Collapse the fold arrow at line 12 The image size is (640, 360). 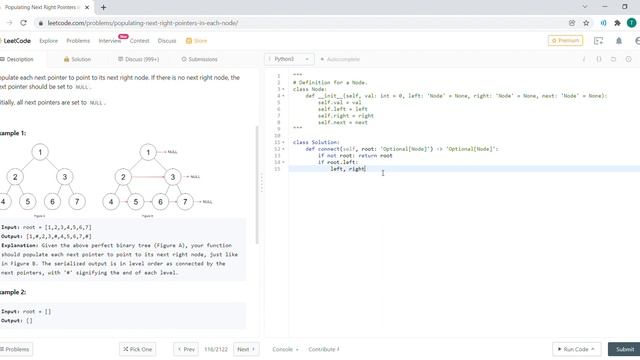click(284, 149)
